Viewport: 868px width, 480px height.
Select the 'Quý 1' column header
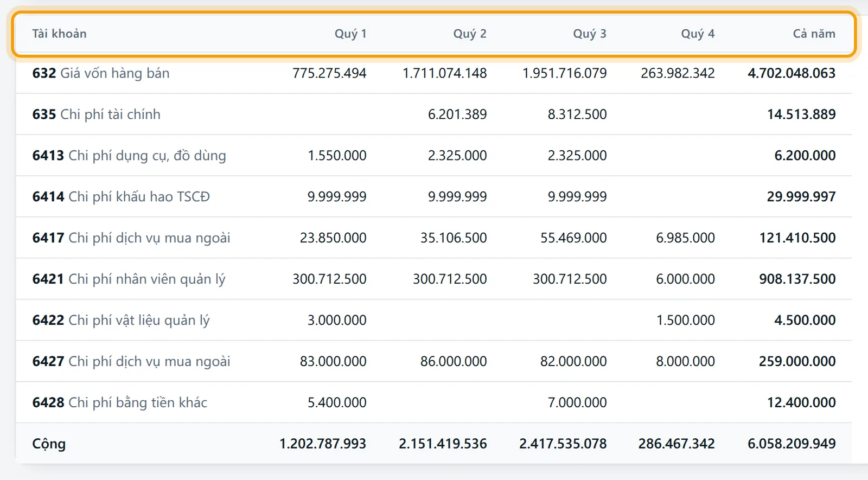click(x=350, y=34)
